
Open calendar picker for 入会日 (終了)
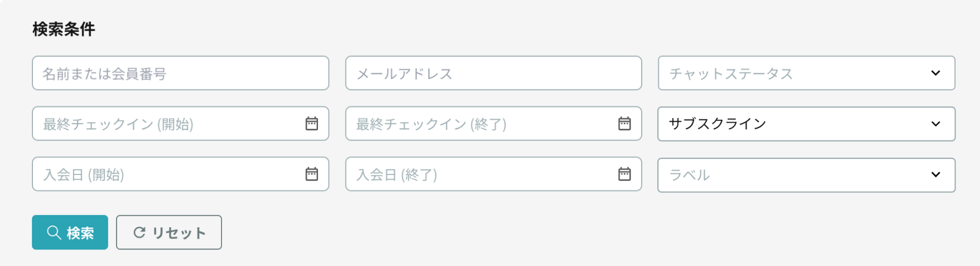tap(624, 174)
